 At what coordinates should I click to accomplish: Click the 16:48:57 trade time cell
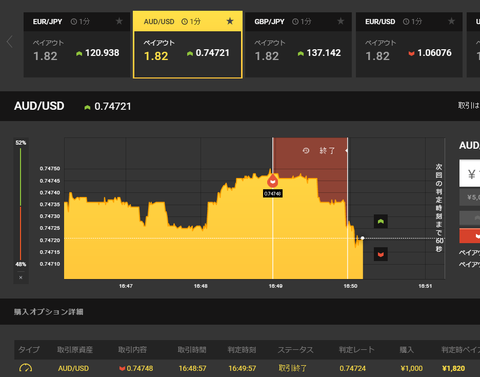click(192, 368)
